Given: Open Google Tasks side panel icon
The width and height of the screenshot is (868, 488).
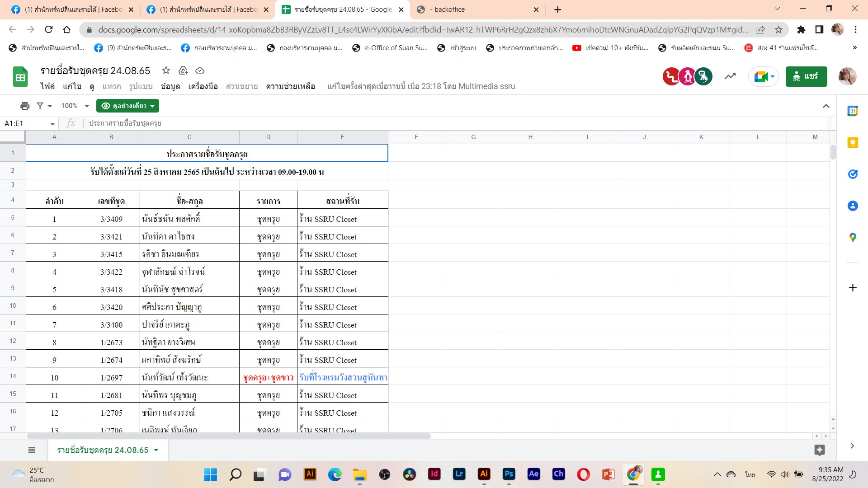Looking at the screenshot, I should point(853,174).
